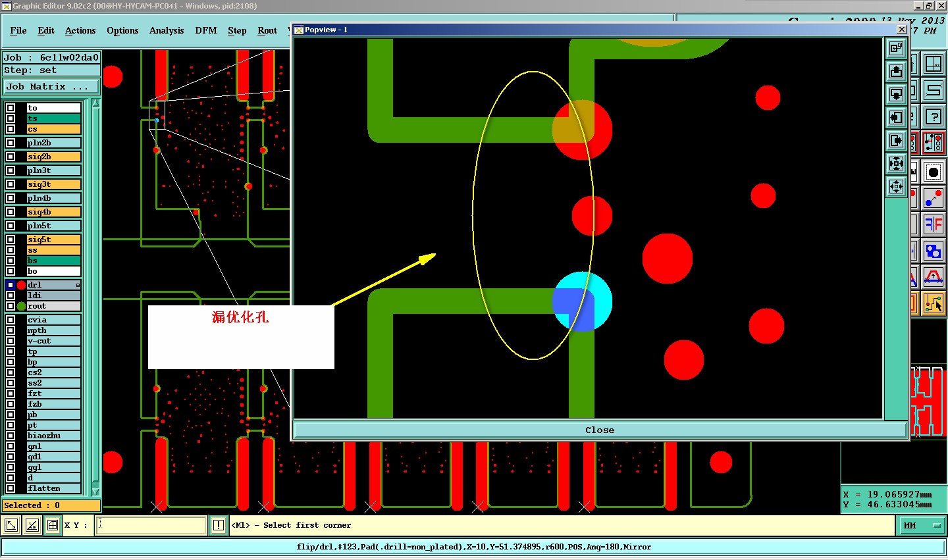Select the 'sig2b' layer name
Image resolution: width=948 pixels, height=560 pixels.
coord(54,157)
